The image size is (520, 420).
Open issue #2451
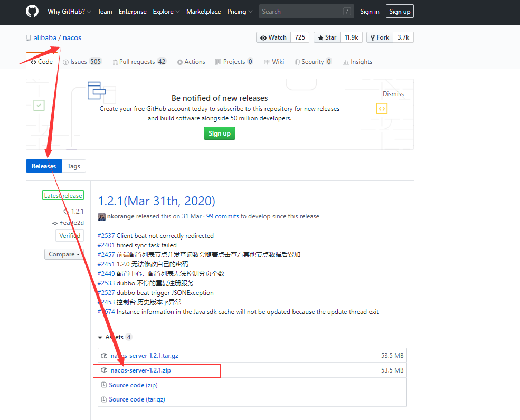point(106,264)
